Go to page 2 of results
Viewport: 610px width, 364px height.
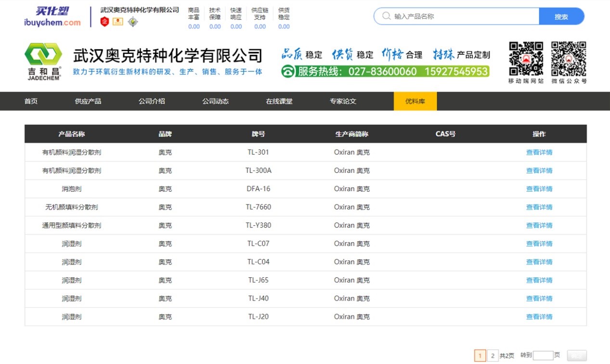tap(492, 356)
